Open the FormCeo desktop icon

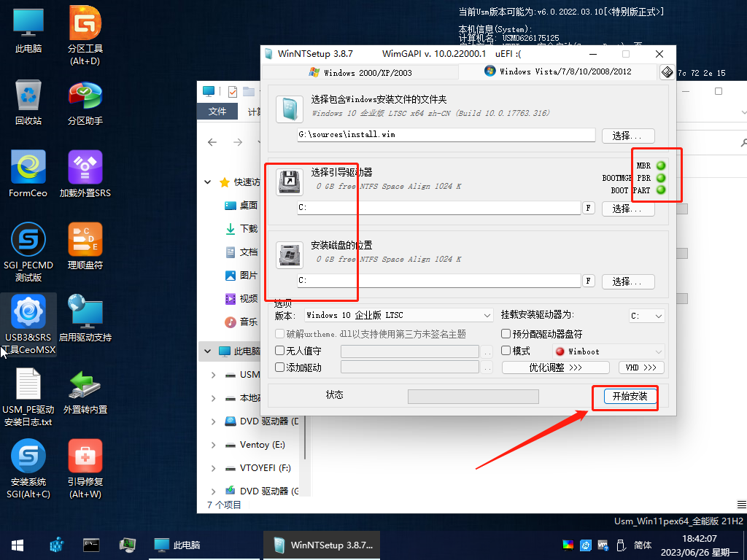28,174
